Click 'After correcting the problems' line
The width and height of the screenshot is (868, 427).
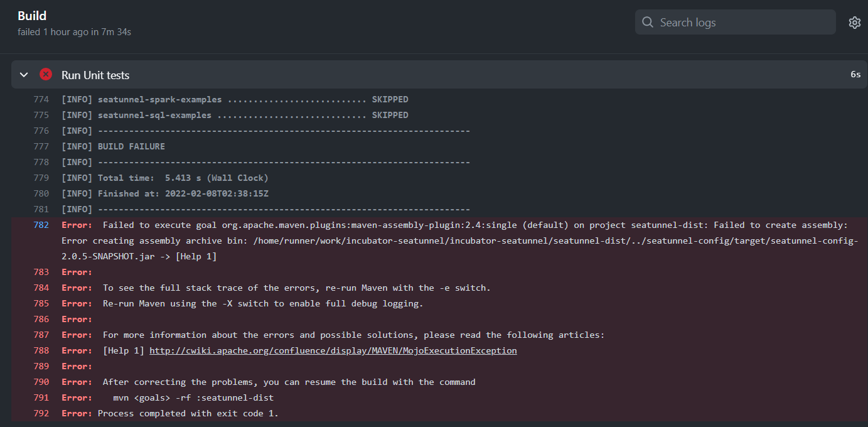[x=289, y=382]
